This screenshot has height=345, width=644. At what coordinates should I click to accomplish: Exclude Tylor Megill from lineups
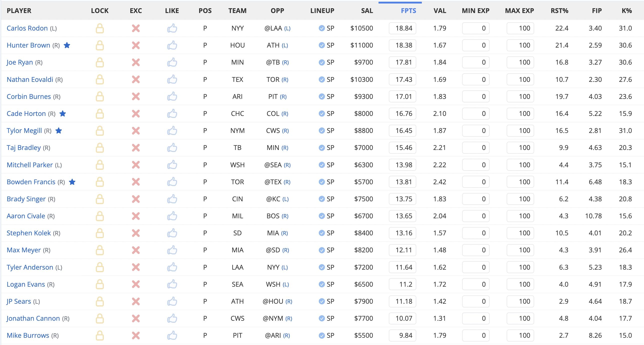[136, 131]
